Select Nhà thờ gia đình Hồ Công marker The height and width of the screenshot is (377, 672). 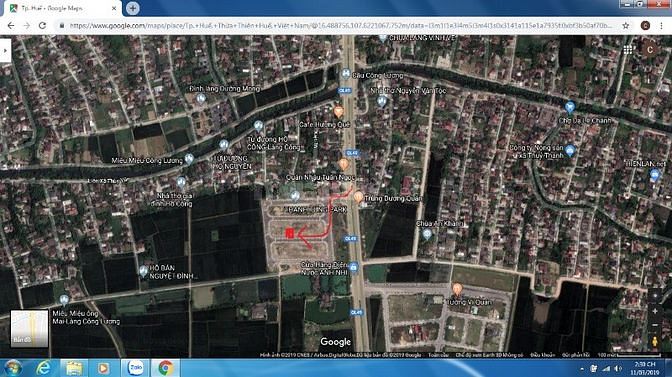tap(181, 182)
